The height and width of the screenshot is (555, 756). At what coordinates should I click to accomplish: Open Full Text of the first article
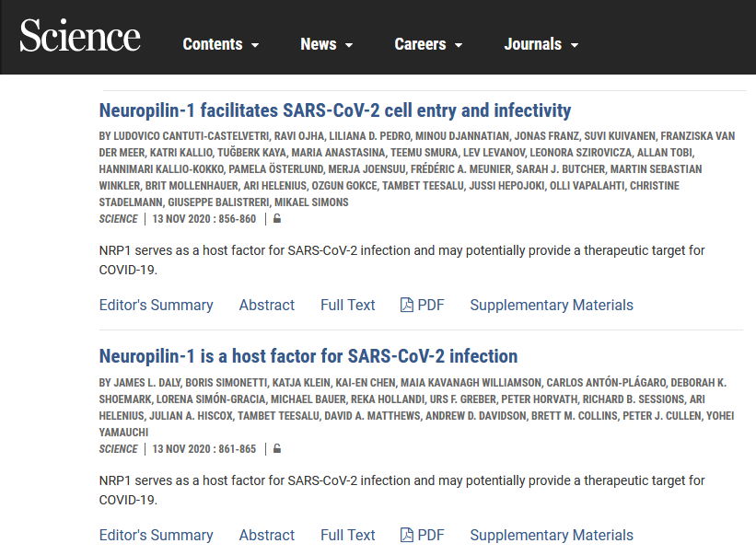(x=348, y=305)
